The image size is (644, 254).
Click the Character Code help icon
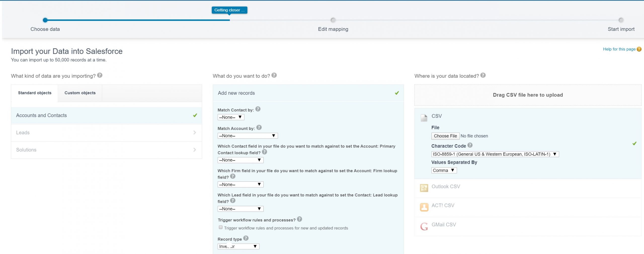[x=470, y=145]
